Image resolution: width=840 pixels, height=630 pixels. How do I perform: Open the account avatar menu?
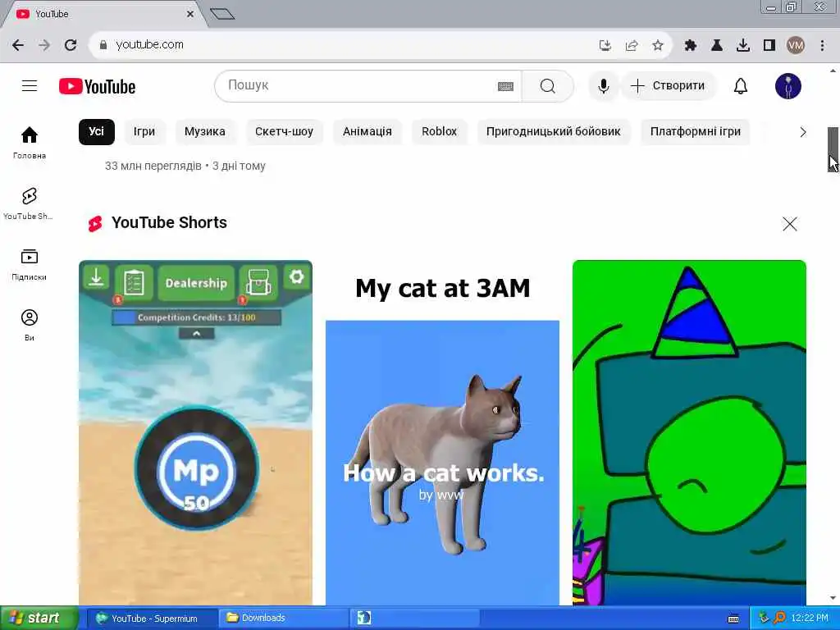coord(788,86)
